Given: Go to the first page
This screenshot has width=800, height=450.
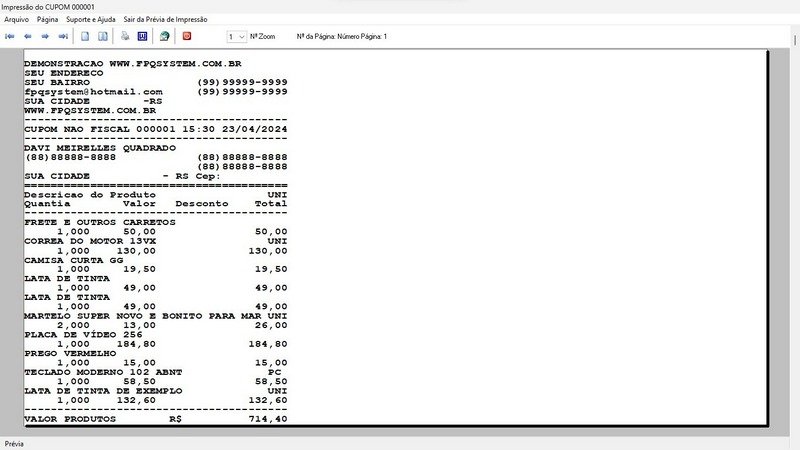Looking at the screenshot, I should click(x=10, y=36).
